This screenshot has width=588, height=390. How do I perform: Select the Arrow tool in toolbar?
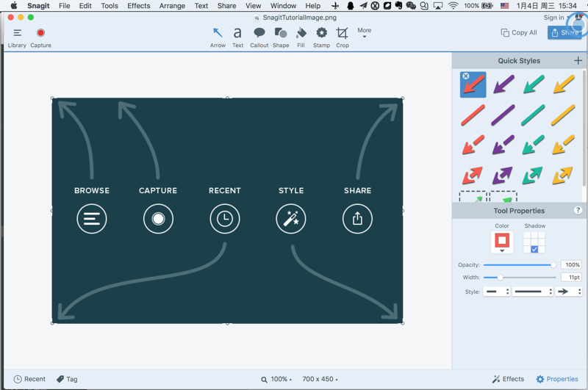[x=218, y=37]
